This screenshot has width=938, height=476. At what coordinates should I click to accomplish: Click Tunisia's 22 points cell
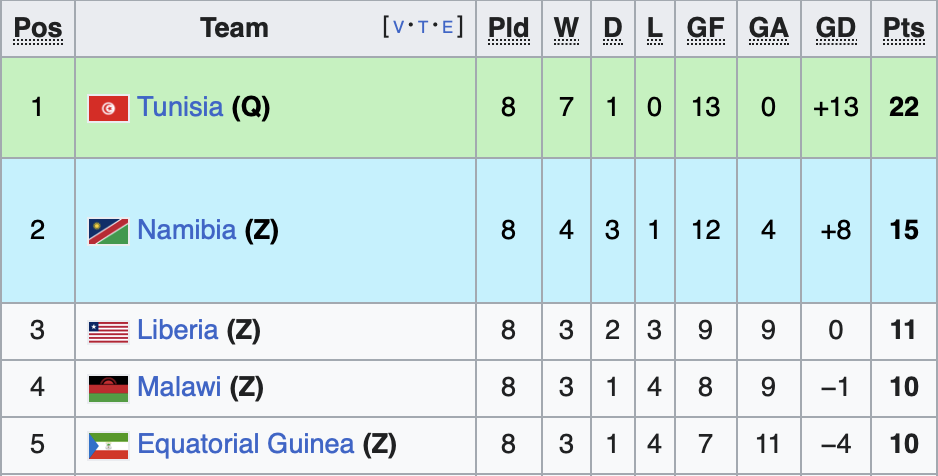pyautogui.click(x=904, y=107)
